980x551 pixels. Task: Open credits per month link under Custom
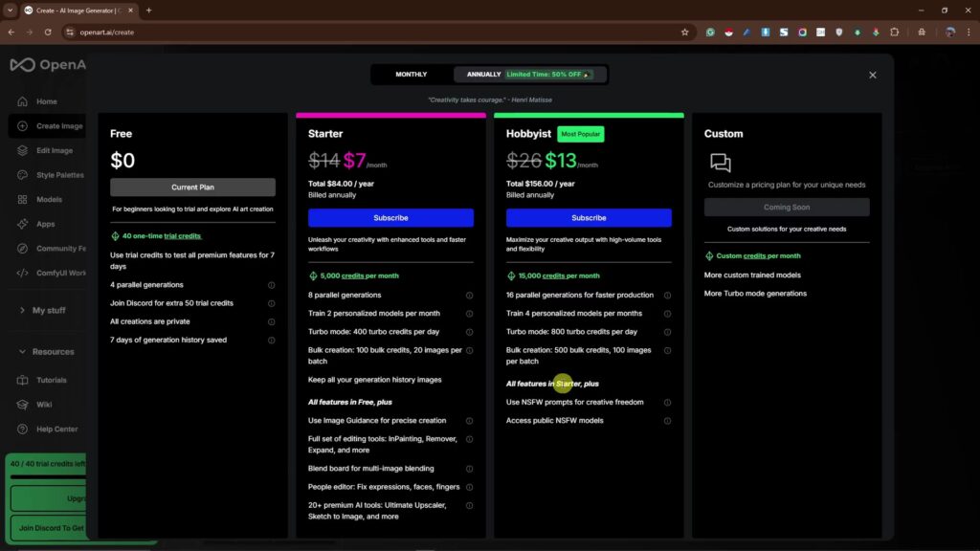(772, 256)
